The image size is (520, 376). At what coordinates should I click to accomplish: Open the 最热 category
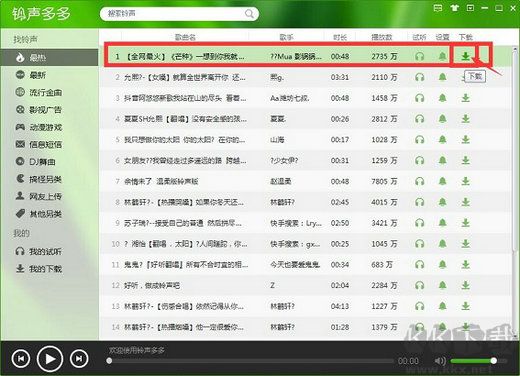(x=49, y=57)
